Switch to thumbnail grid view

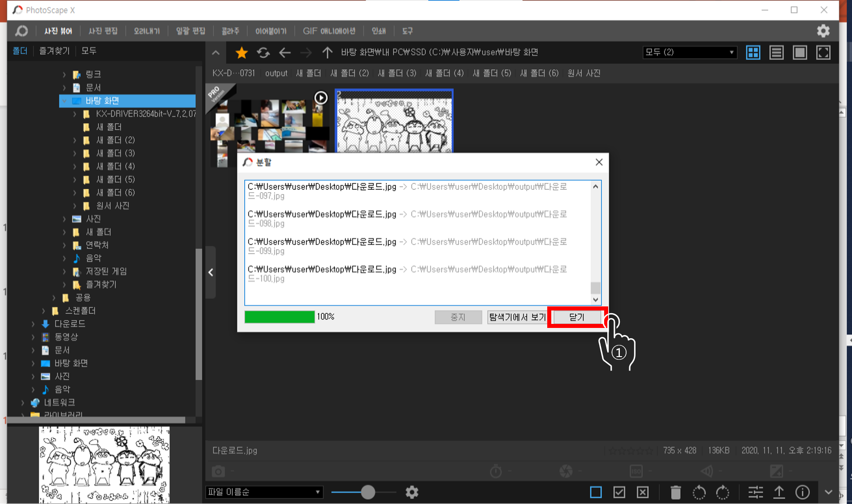pyautogui.click(x=753, y=52)
